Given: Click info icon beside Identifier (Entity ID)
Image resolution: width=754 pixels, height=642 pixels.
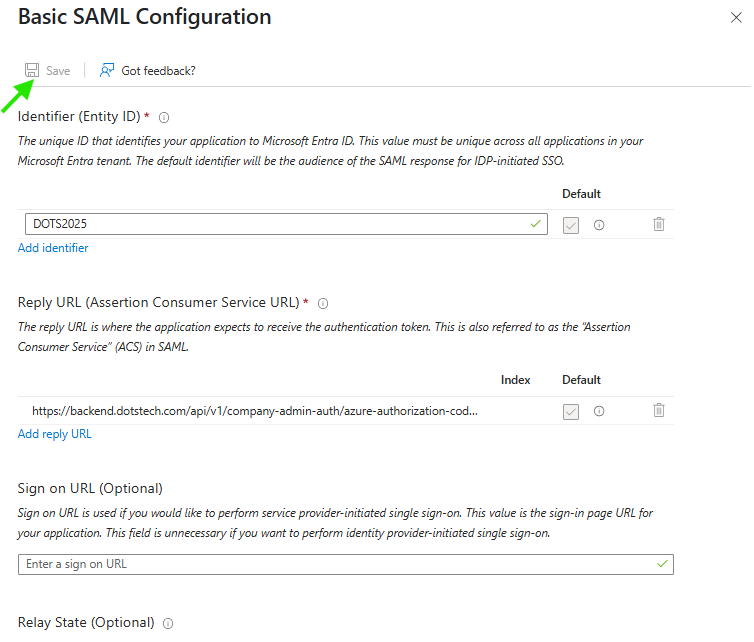Looking at the screenshot, I should [164, 117].
